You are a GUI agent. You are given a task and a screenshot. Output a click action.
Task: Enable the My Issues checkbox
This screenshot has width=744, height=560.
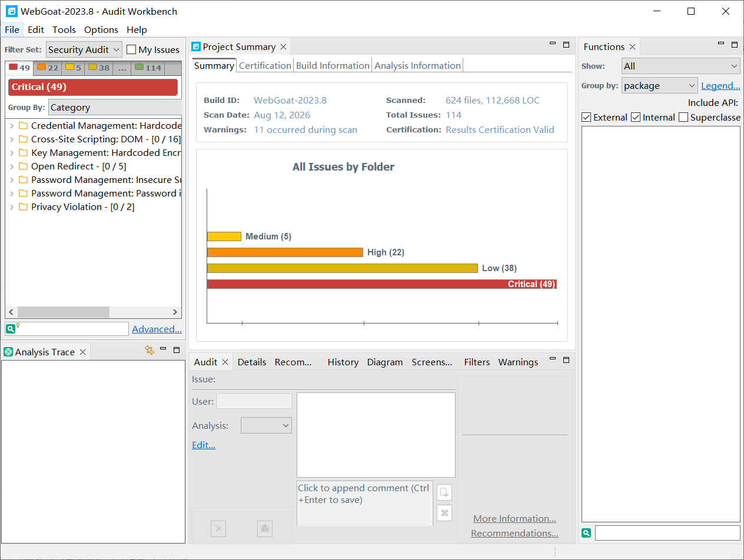131,50
